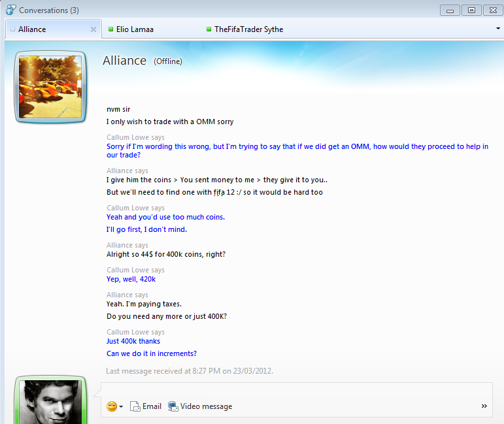The height and width of the screenshot is (424, 504).
Task: Maximize the Conversations window
Action: coord(471,10)
